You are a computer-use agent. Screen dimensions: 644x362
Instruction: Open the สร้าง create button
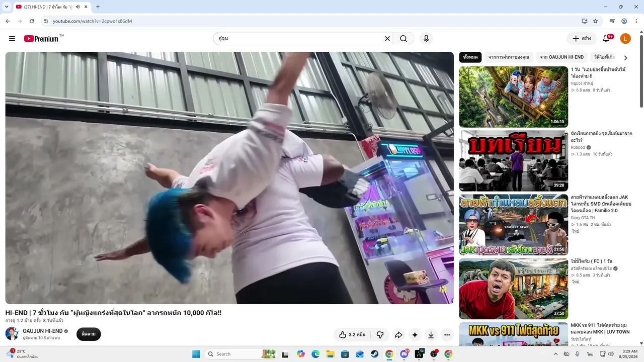(582, 39)
